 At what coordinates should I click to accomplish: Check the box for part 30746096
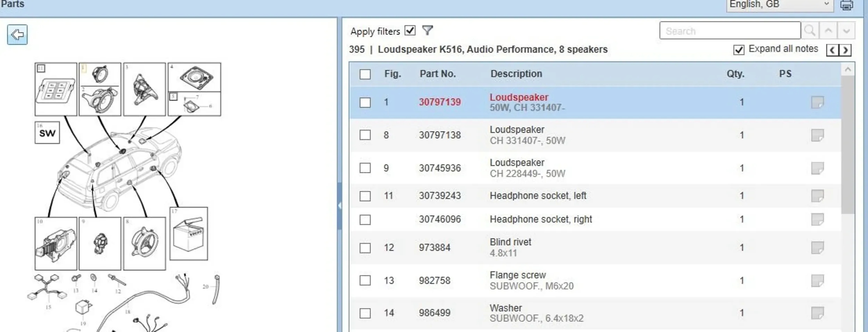tap(365, 220)
